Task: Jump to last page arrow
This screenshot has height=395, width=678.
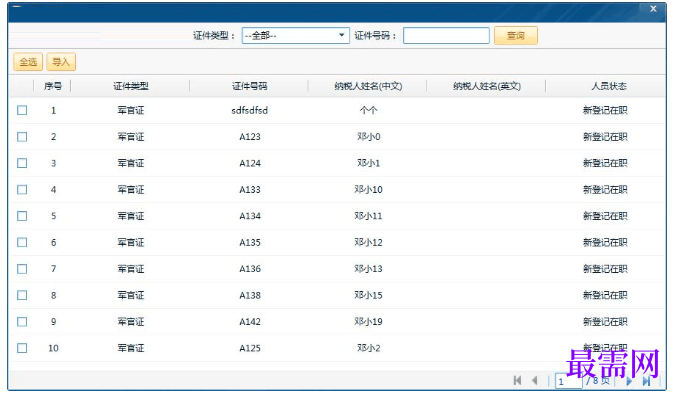Action: point(646,381)
